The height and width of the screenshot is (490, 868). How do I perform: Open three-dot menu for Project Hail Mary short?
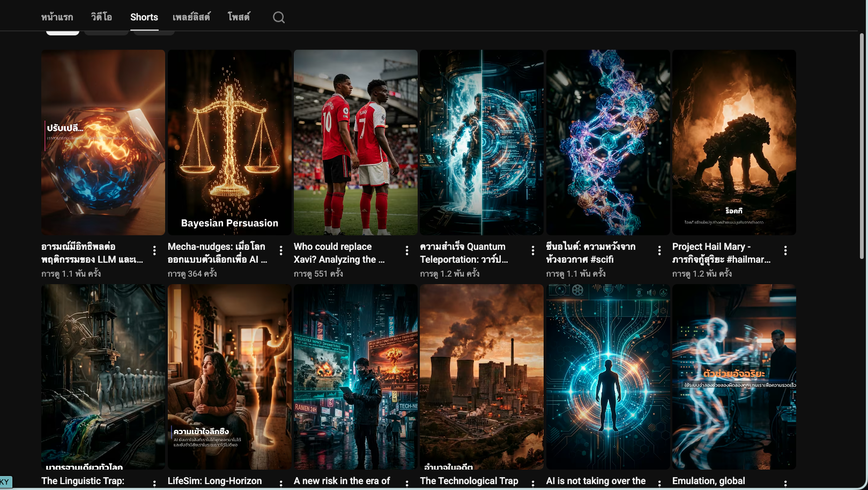click(x=785, y=250)
